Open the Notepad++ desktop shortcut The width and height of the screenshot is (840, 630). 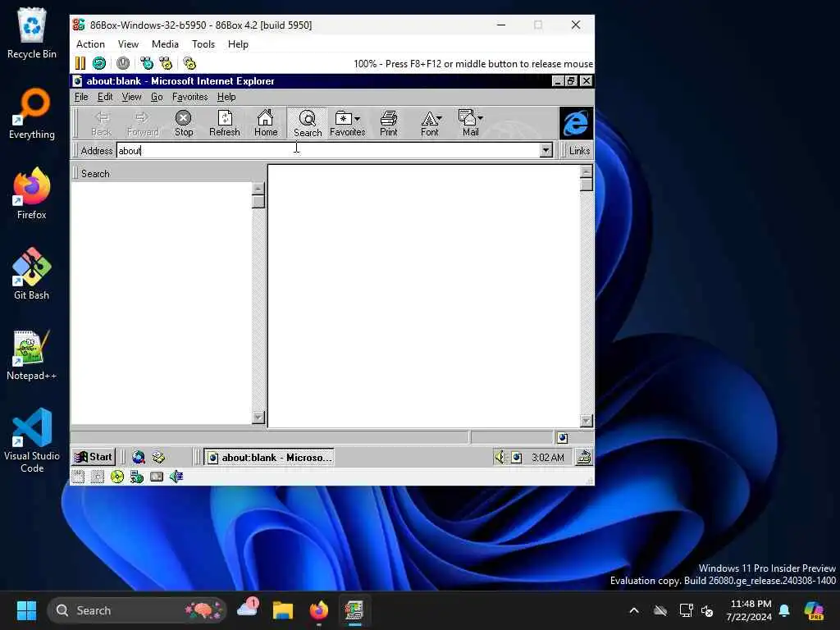(32, 354)
